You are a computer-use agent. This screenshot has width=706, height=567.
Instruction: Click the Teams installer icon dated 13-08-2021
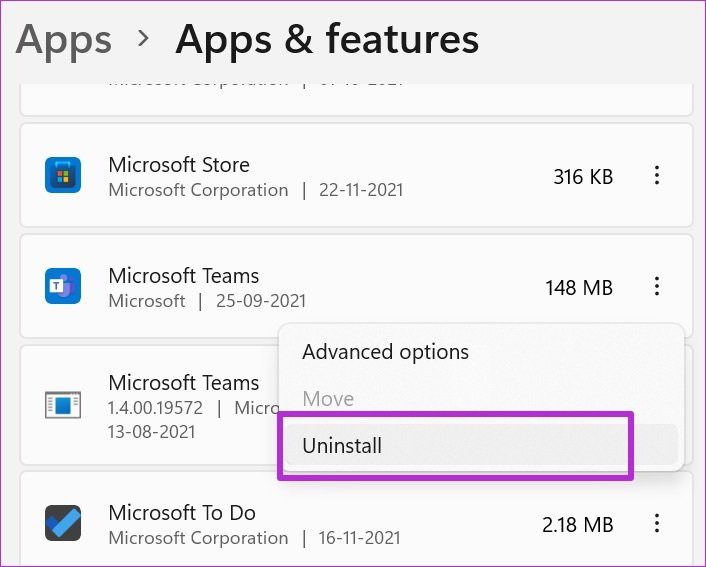pyautogui.click(x=62, y=404)
